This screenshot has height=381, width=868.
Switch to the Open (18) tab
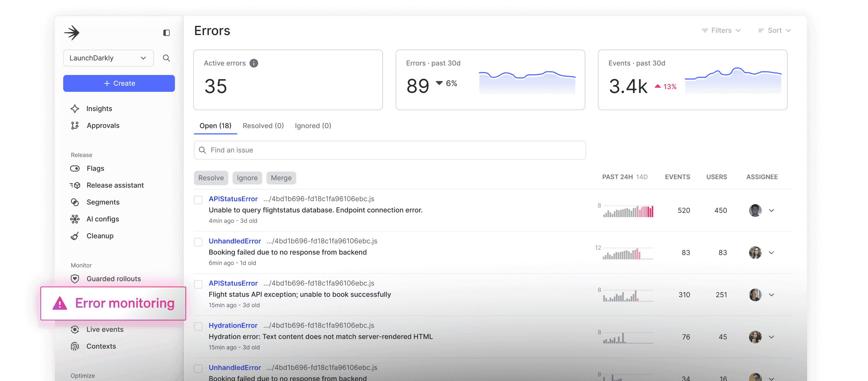(215, 126)
